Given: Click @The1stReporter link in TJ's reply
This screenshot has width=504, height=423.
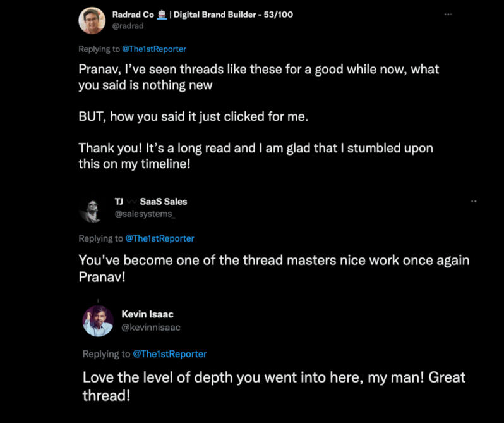Looking at the screenshot, I should coord(160,238).
